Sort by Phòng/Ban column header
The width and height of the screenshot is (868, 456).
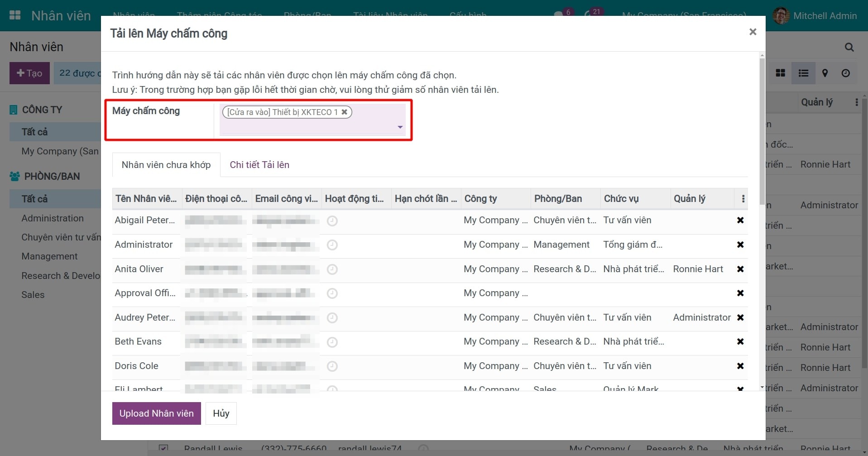coord(565,199)
